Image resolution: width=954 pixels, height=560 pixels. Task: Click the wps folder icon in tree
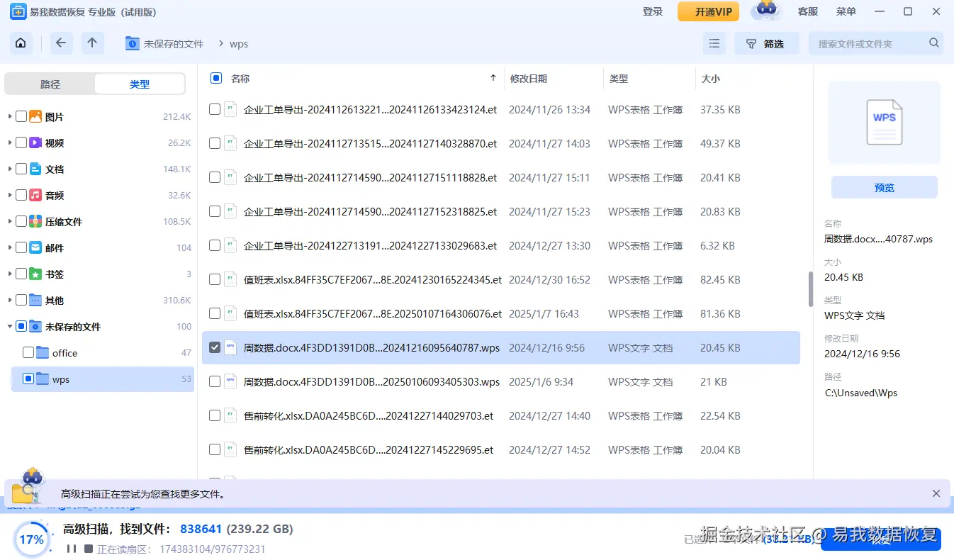tap(43, 379)
